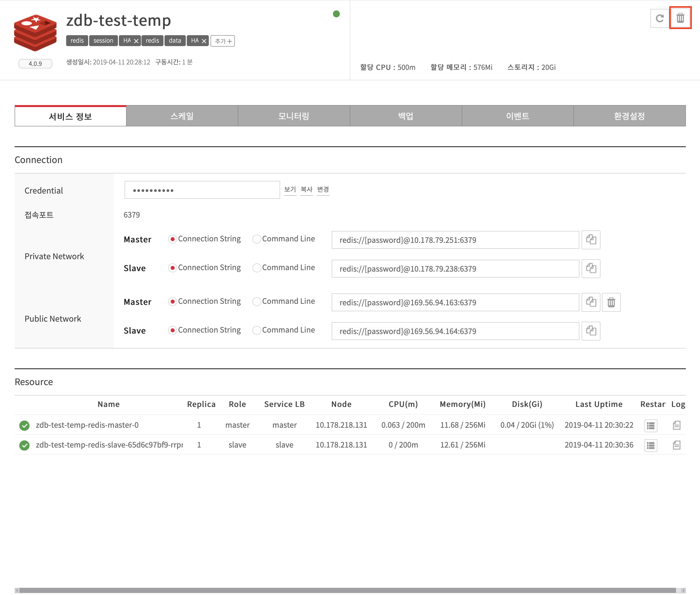Image resolution: width=700 pixels, height=595 pixels.
Task: Click the 추가+ tag button
Action: 222,41
